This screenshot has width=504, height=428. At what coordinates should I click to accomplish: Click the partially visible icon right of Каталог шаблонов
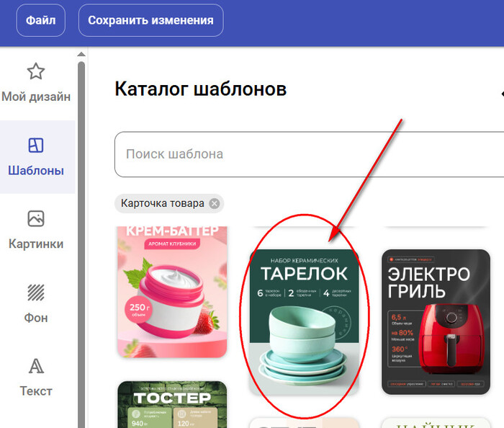tap(500, 92)
